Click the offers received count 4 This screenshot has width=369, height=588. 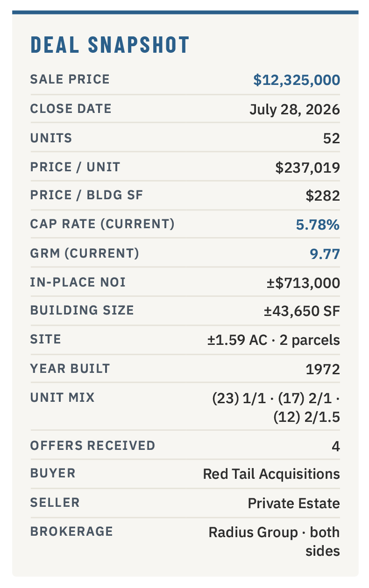click(336, 447)
